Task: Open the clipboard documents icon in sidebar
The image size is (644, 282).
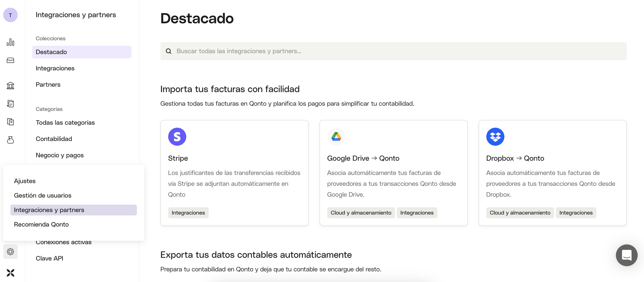Action: [x=10, y=122]
